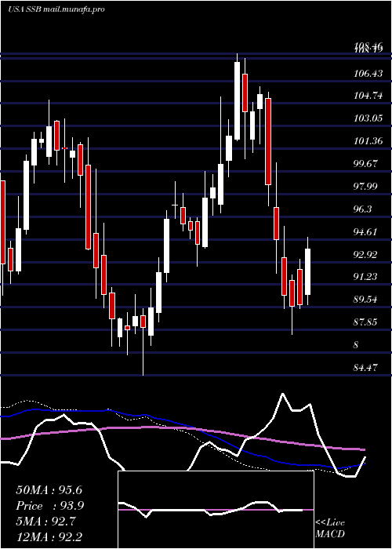
Task: Click the 106.43 price axis label
Action: [x=368, y=74]
